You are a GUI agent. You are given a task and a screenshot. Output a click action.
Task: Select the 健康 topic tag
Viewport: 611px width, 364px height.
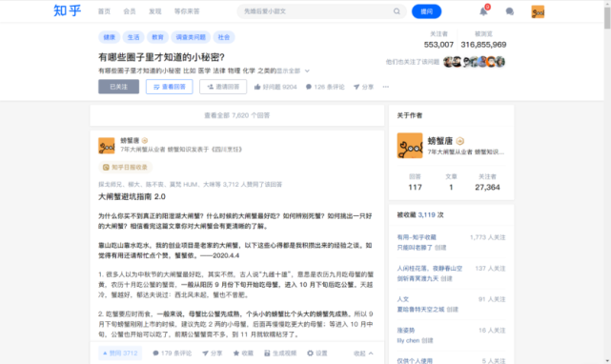[x=109, y=37]
